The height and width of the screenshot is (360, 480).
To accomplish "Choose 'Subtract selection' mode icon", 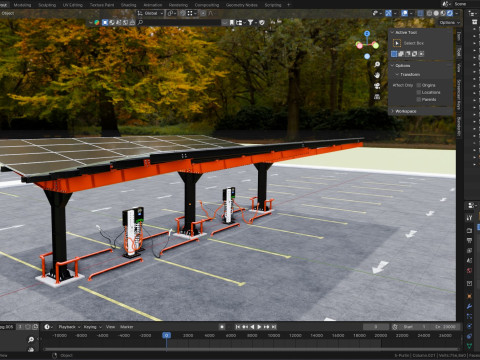I will 408,54.
